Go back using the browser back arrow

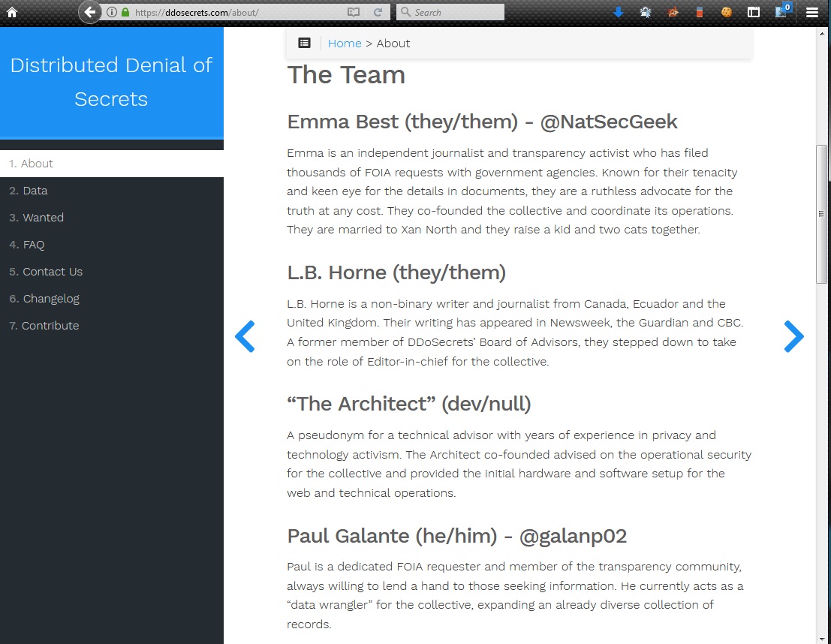tap(89, 12)
